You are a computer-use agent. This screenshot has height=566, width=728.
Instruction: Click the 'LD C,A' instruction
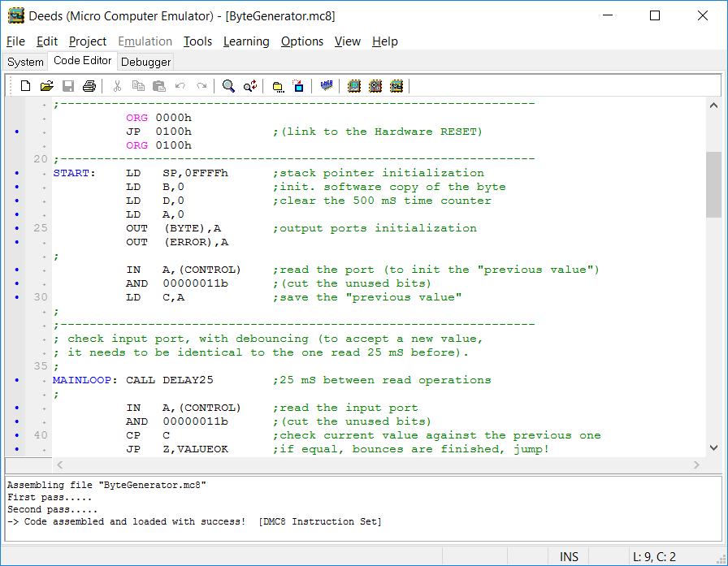coord(155,297)
